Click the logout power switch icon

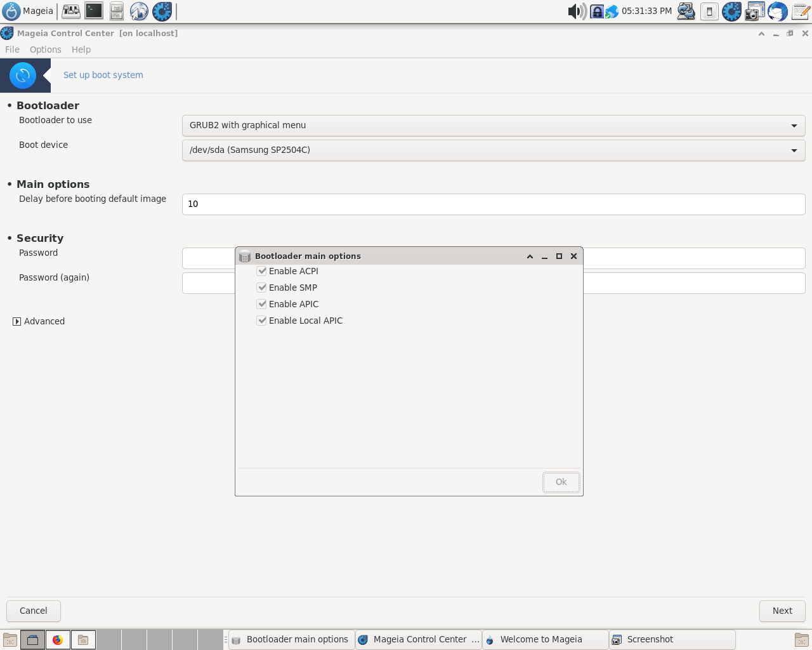(709, 11)
